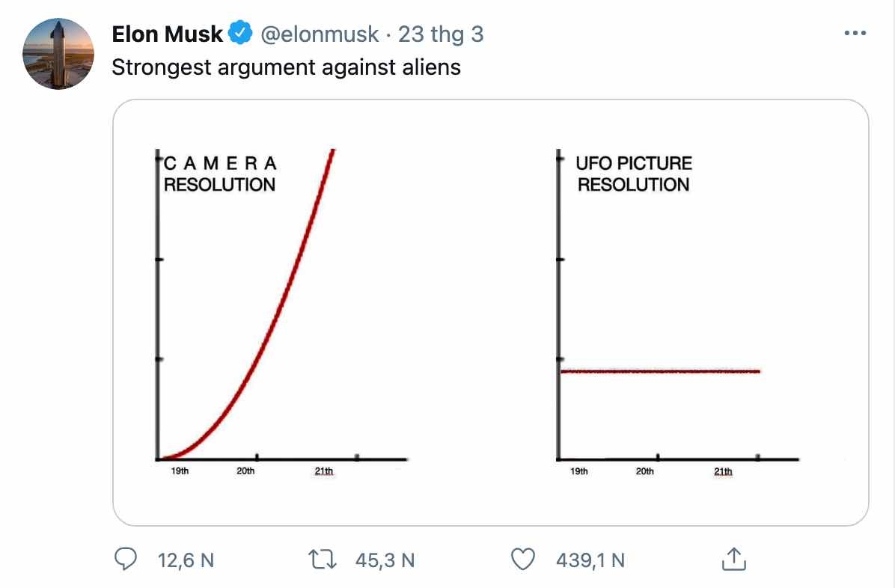The height and width of the screenshot is (588, 895).
Task: Open replies with the comment bubble icon
Action: coord(126,560)
